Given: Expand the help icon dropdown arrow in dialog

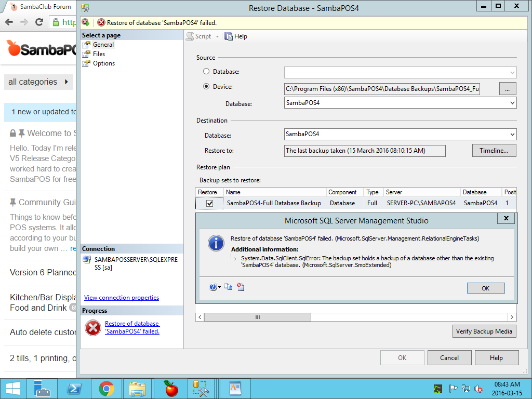Looking at the screenshot, I should (x=220, y=287).
